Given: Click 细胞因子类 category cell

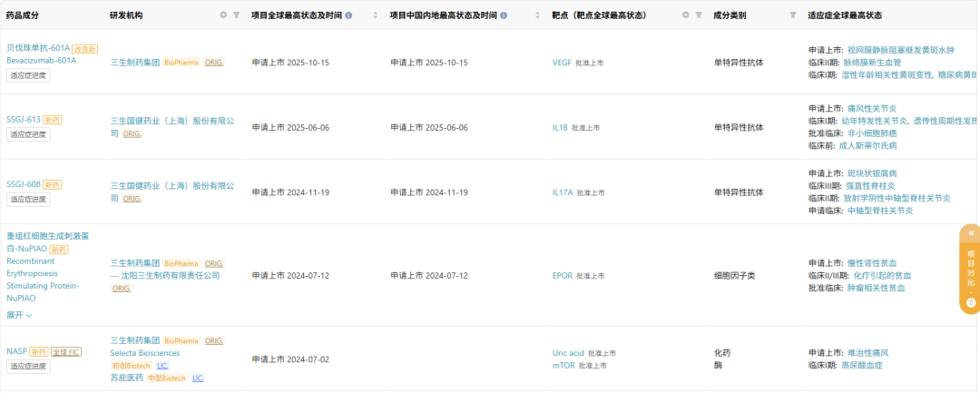Looking at the screenshot, I should (734, 276).
